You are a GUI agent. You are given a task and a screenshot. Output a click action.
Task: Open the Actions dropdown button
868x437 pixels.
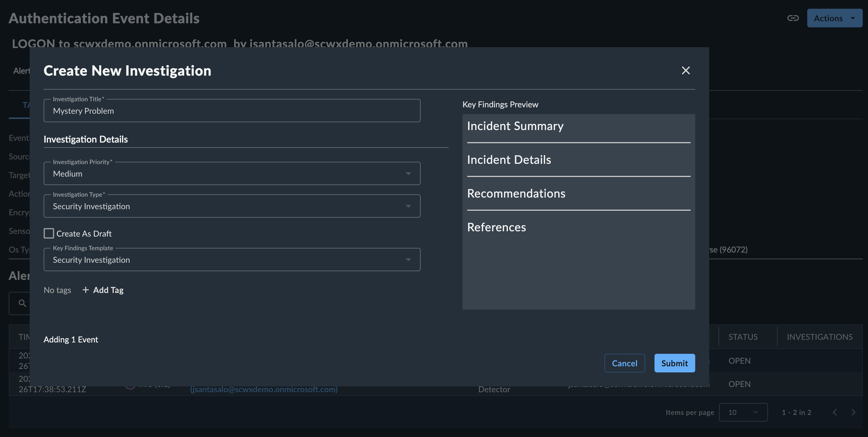pyautogui.click(x=834, y=18)
